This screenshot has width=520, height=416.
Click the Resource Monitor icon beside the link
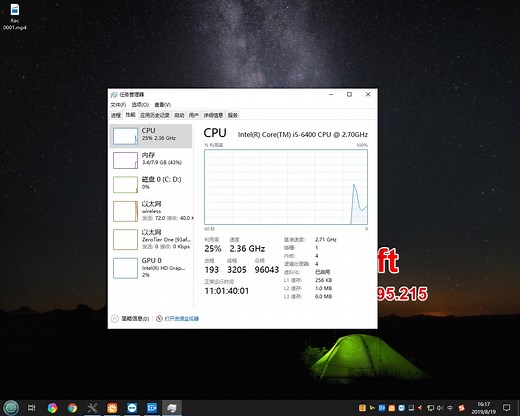(159, 319)
